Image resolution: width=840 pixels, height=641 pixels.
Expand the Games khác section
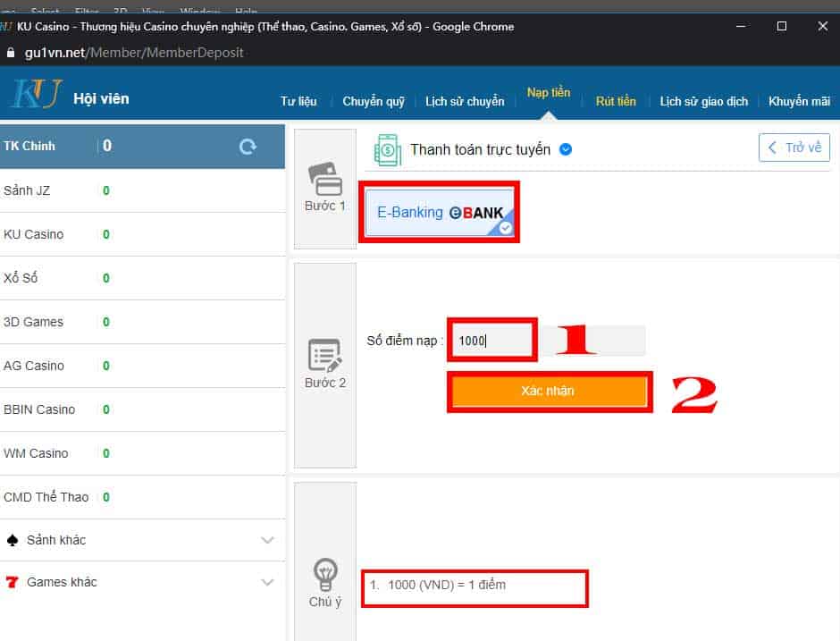(267, 582)
